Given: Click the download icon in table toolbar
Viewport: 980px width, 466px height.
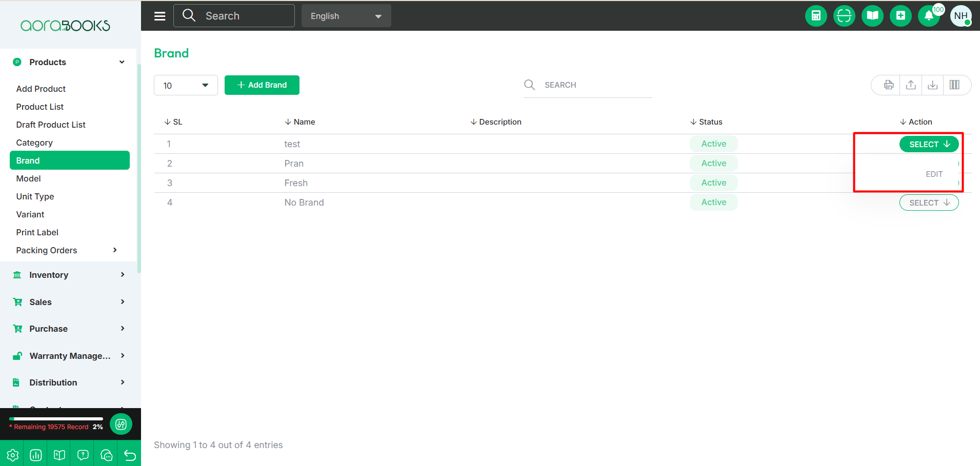Looking at the screenshot, I should [933, 85].
